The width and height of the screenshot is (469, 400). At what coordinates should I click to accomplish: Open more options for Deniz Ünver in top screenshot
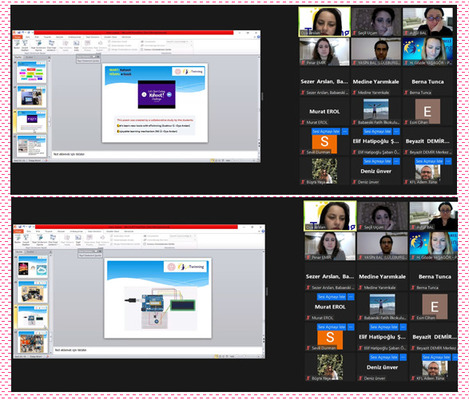(396, 161)
